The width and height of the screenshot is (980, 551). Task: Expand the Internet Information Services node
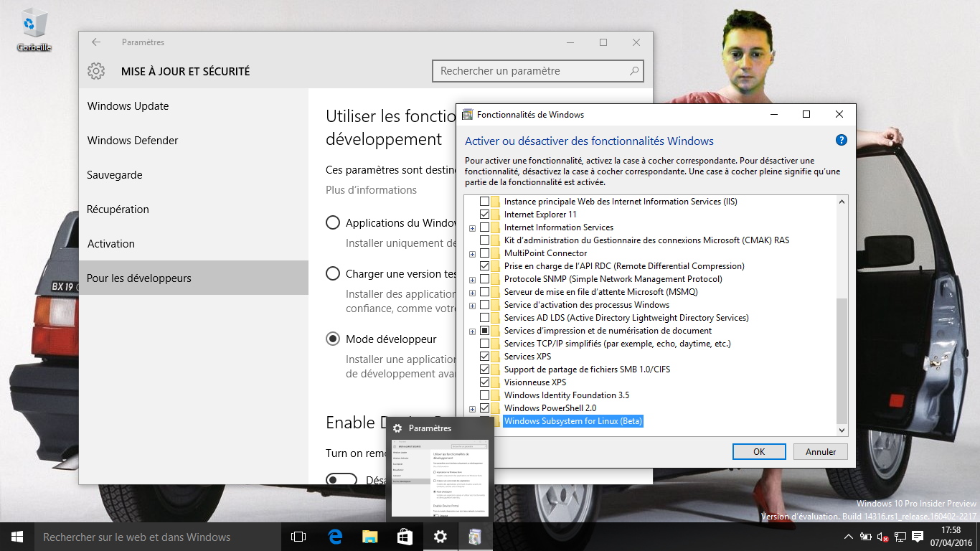tap(472, 228)
